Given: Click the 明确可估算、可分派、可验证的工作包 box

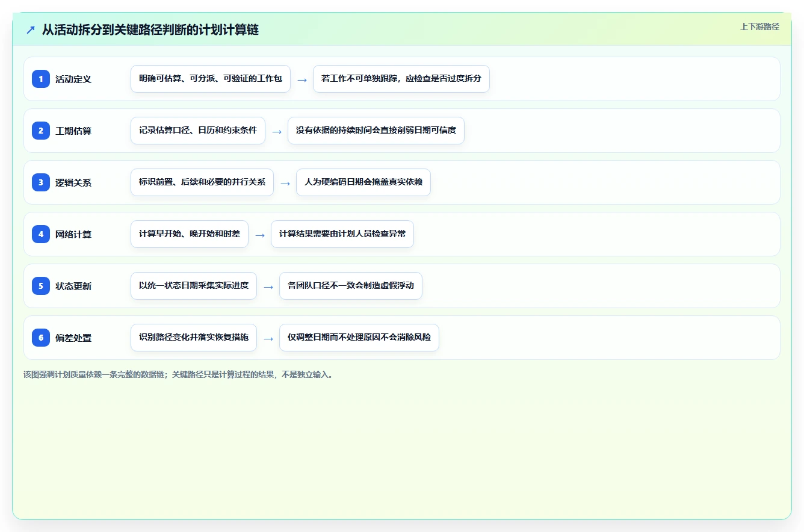Looking at the screenshot, I should pos(211,79).
